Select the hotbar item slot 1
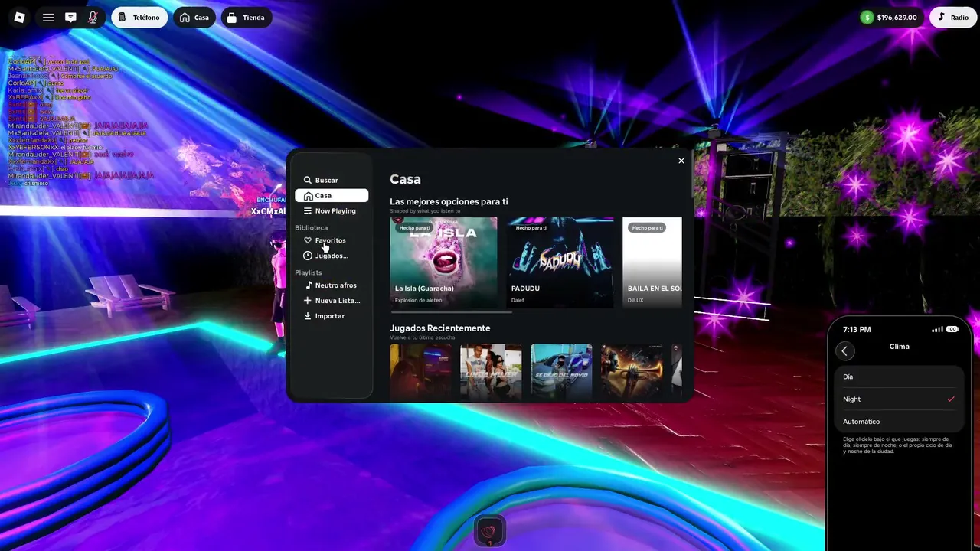 pos(490,530)
